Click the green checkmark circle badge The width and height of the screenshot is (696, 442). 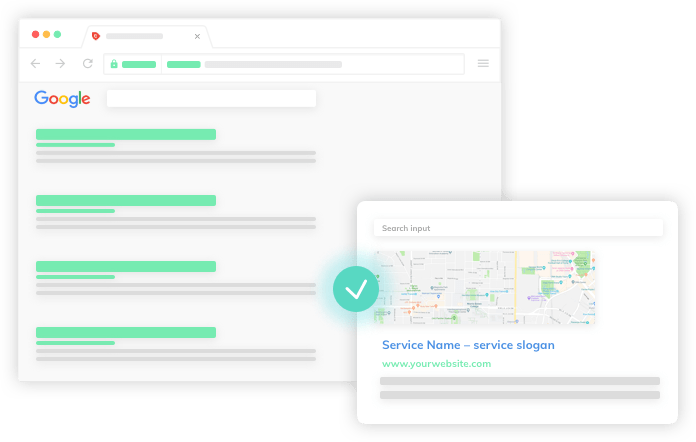[x=356, y=289]
